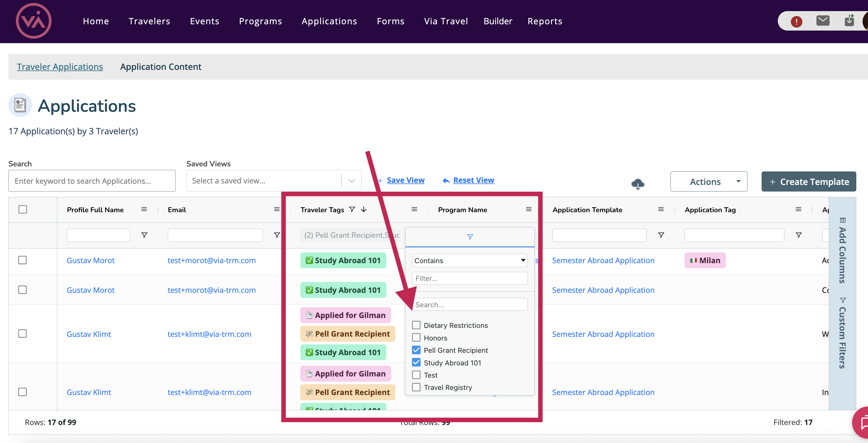868x443 pixels.
Task: Click filter icon beside Email filter input
Action: (x=277, y=235)
